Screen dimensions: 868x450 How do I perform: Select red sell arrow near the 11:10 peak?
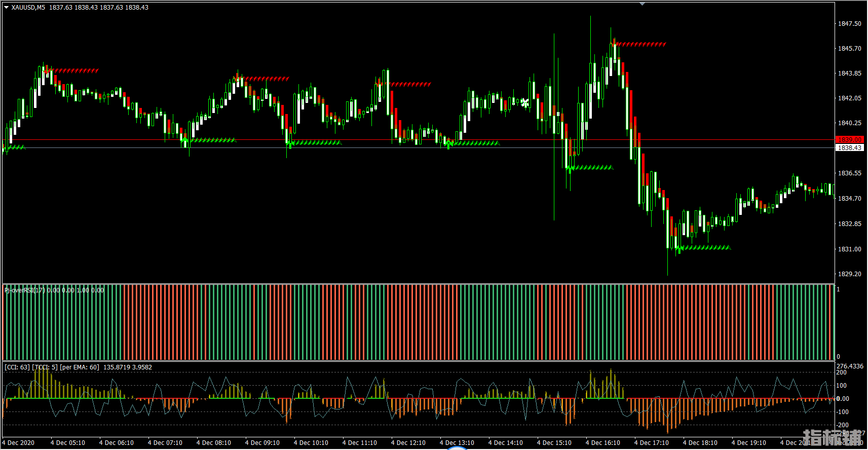point(379,83)
